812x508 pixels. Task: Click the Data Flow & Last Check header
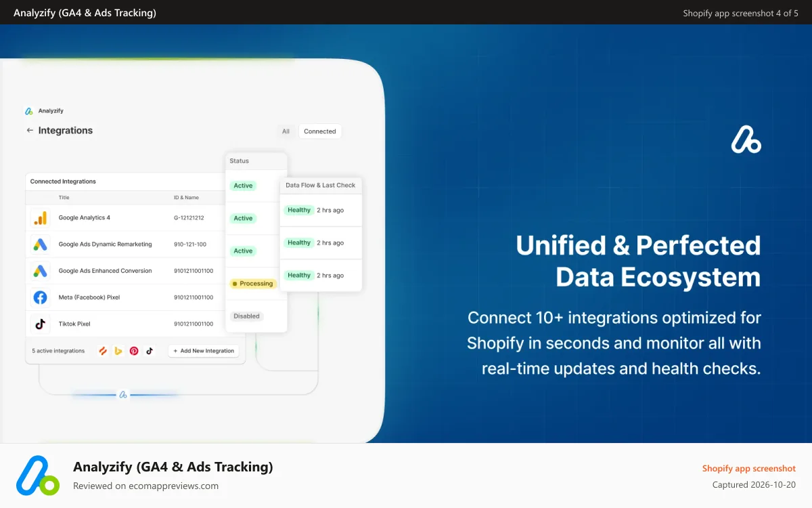coord(321,185)
